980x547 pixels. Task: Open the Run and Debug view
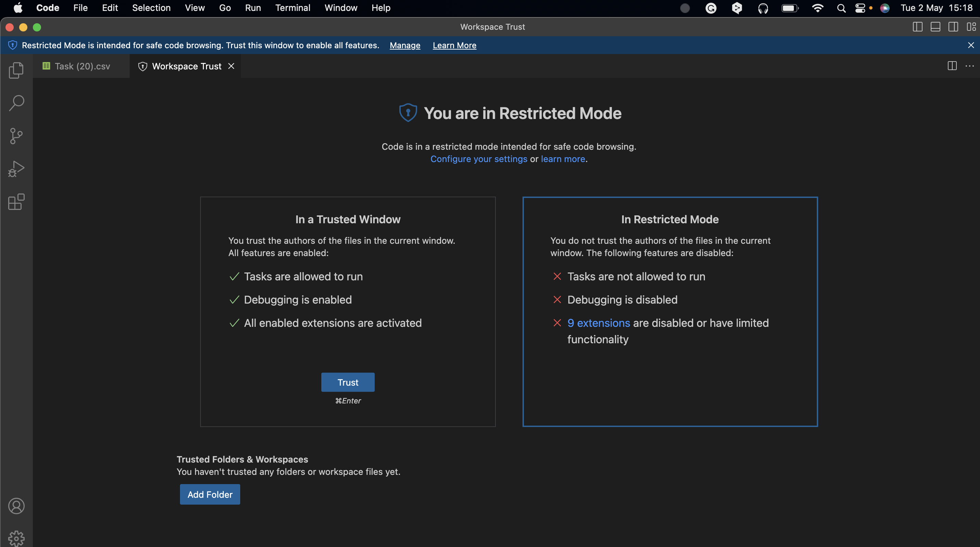pos(16,169)
